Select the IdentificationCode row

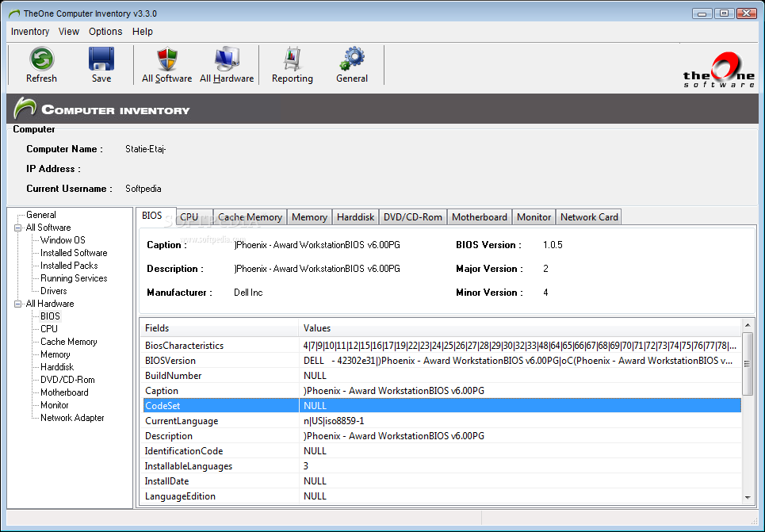point(441,451)
